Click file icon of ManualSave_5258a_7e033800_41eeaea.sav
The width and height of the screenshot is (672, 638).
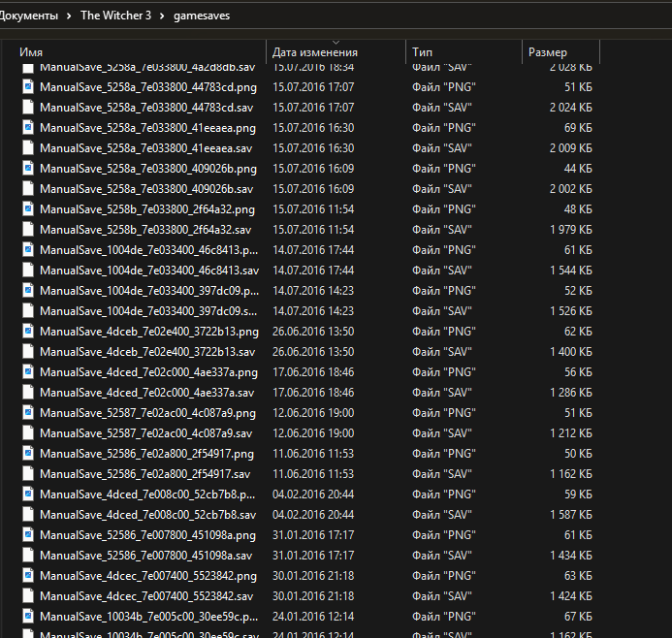[28, 147]
